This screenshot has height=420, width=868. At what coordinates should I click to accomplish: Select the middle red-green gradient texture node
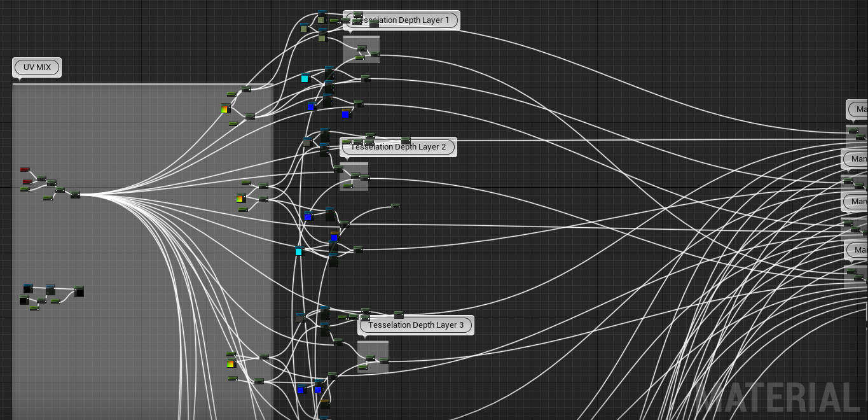(x=240, y=199)
